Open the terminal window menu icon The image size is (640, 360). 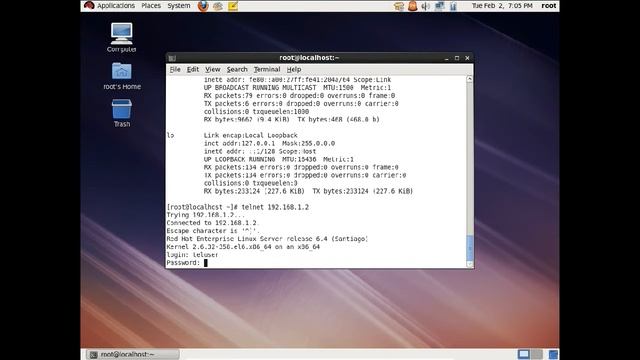(172, 58)
